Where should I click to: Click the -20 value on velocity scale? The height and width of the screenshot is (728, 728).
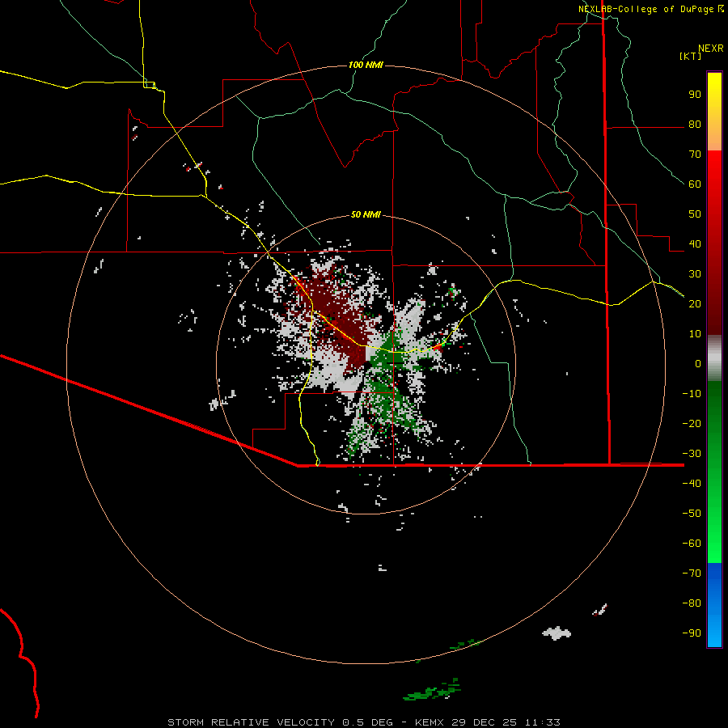pyautogui.click(x=692, y=424)
